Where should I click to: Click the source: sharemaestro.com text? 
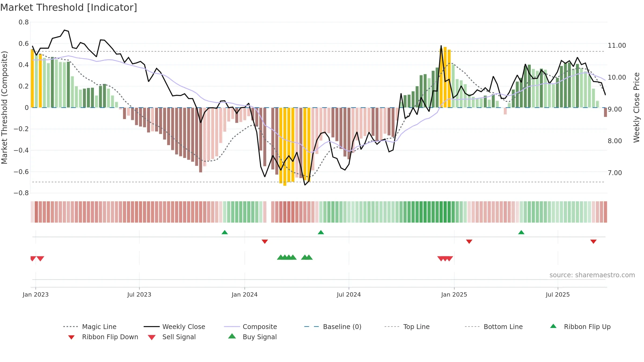tap(592, 275)
